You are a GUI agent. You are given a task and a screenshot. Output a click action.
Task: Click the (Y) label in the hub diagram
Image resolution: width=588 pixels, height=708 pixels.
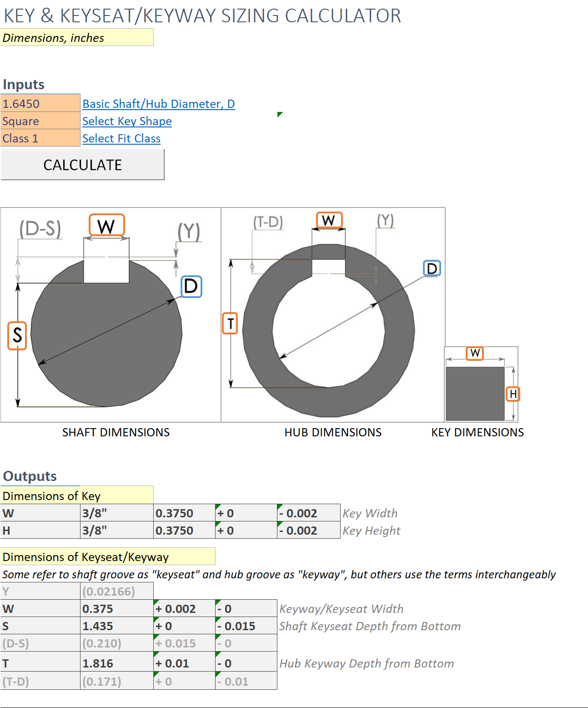pyautogui.click(x=386, y=221)
